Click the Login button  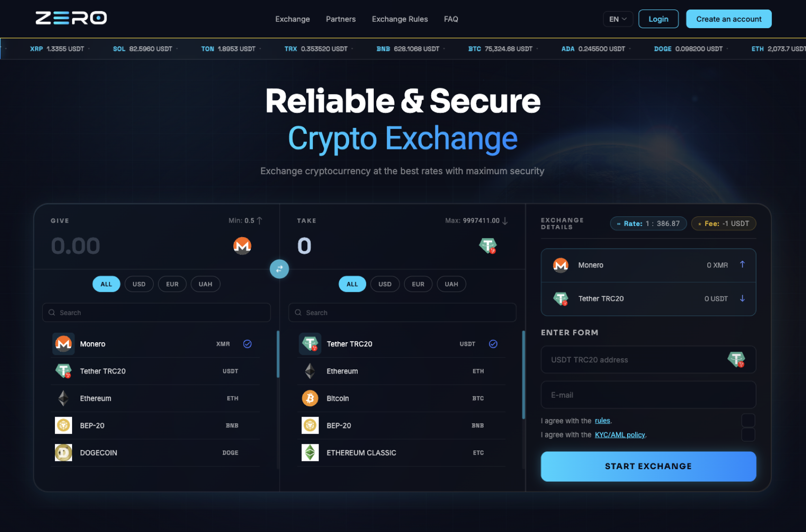click(x=658, y=19)
